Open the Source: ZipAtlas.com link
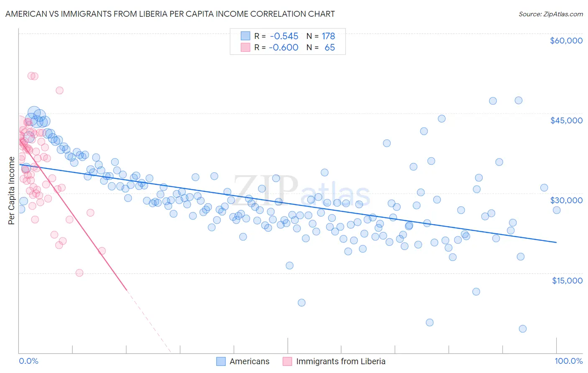Screen dimensions: 588x373 coord(550,14)
